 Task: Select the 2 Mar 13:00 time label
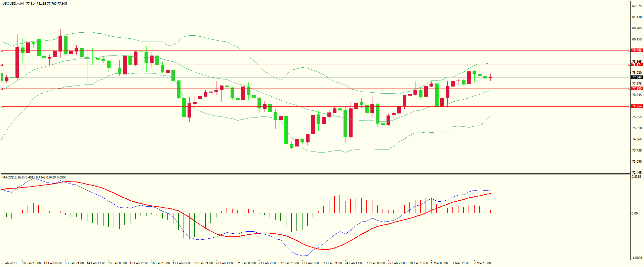[x=482, y=263]
